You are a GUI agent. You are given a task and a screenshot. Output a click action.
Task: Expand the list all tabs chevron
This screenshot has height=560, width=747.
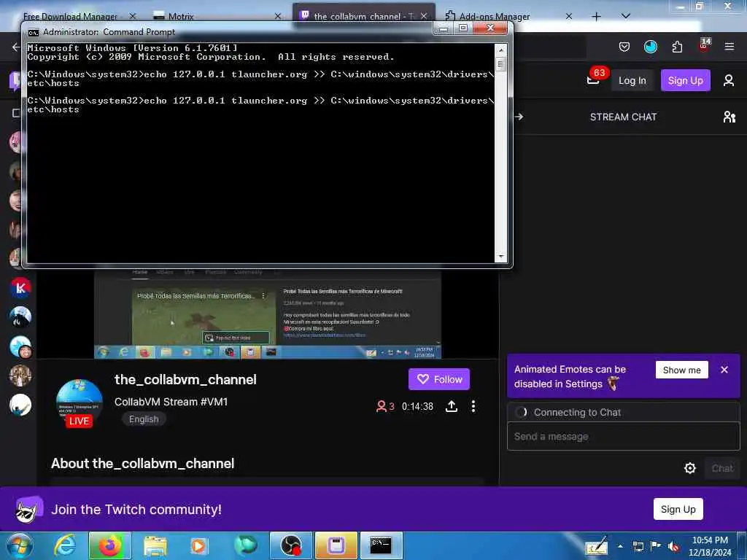626,16
